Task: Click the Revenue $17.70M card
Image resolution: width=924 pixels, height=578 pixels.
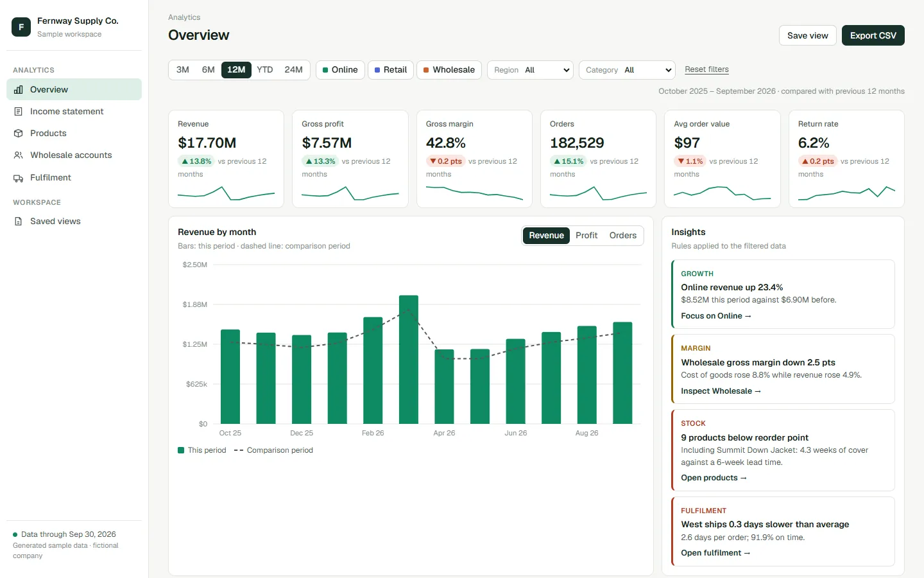Action: click(226, 159)
